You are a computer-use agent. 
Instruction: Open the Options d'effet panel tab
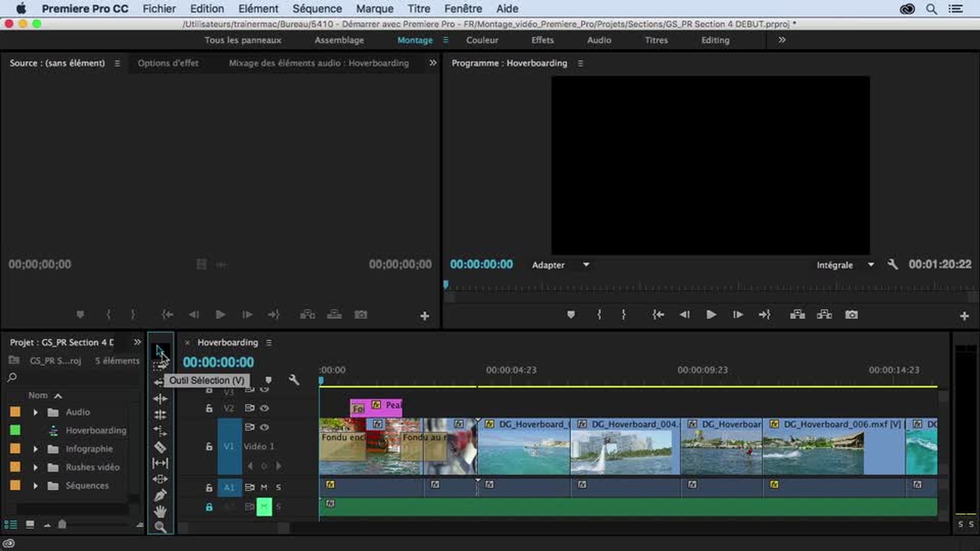tap(168, 63)
